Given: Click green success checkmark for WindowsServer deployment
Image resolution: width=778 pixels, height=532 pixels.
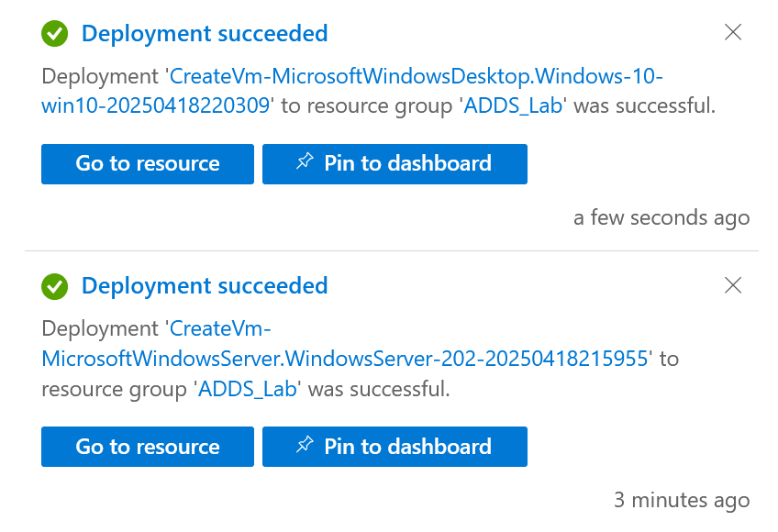Looking at the screenshot, I should click(x=54, y=286).
